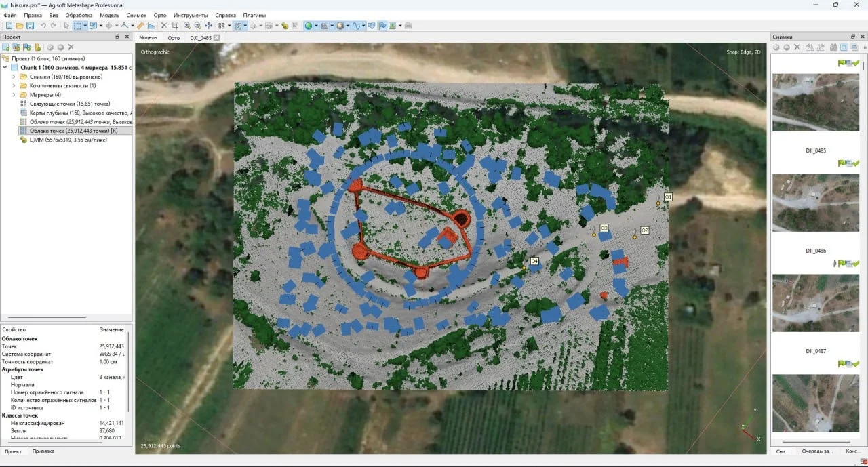Viewport: 868px width, 467px height.
Task: Select the ruler measurement tool
Action: pos(141,26)
